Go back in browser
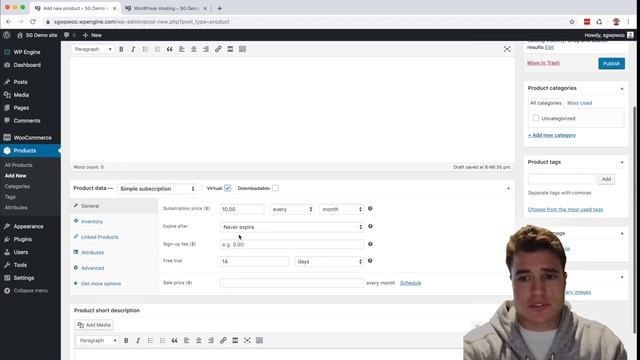The height and width of the screenshot is (360, 640). point(9,22)
